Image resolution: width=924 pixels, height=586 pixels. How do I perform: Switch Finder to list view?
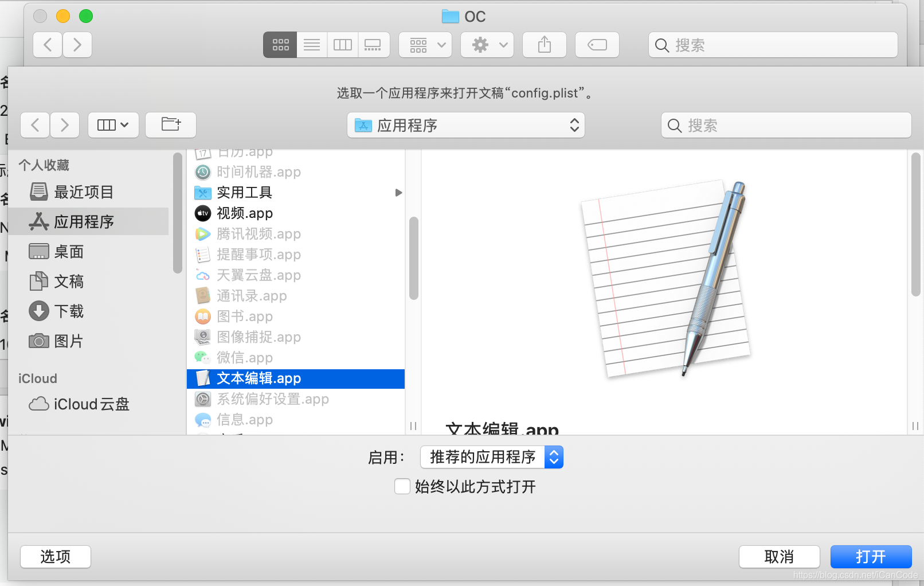point(312,45)
